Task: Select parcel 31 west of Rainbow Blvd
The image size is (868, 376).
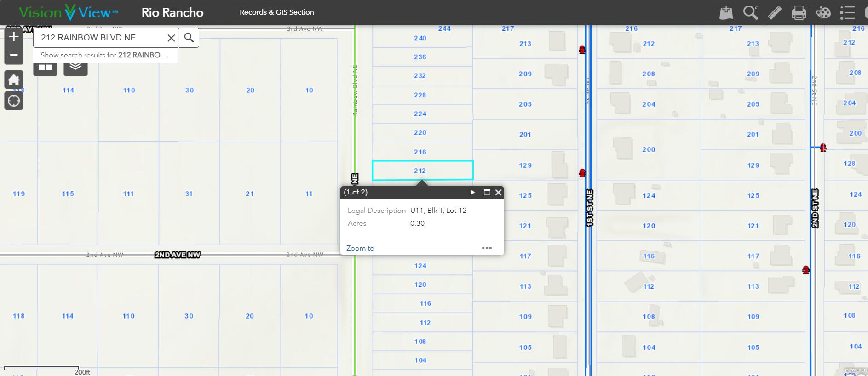Action: coord(189,194)
